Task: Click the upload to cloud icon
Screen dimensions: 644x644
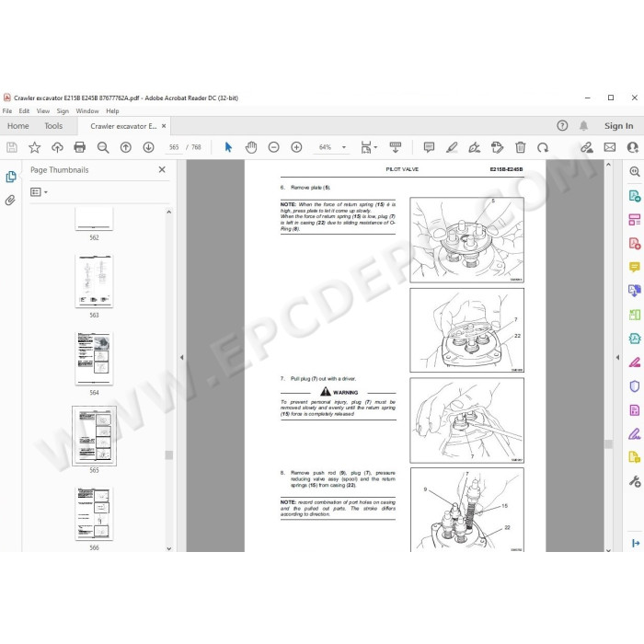Action: (x=57, y=147)
